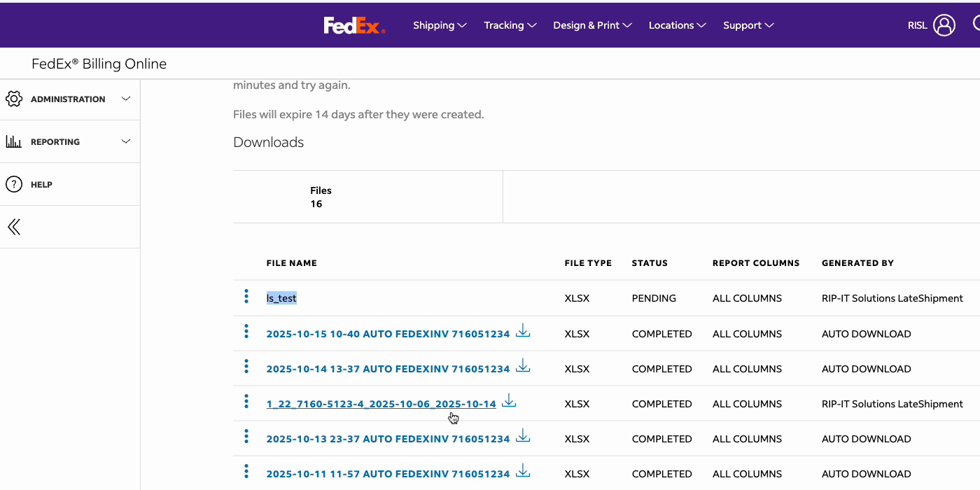Open the 2025-10-11 11-57 AUTO FEDEXINV link
The height and width of the screenshot is (490, 980).
tap(388, 474)
